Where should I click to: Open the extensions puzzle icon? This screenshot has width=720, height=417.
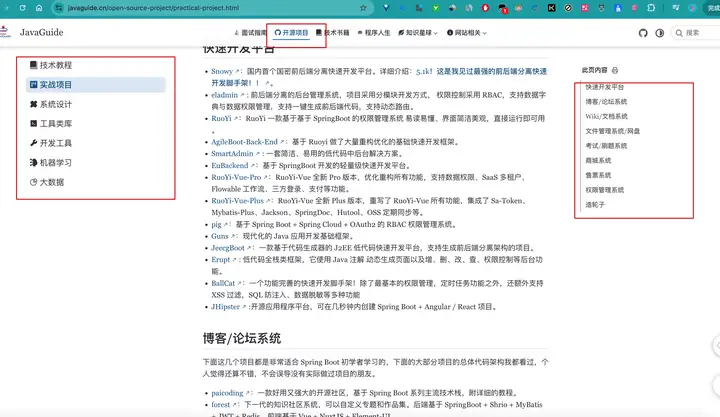(x=651, y=8)
